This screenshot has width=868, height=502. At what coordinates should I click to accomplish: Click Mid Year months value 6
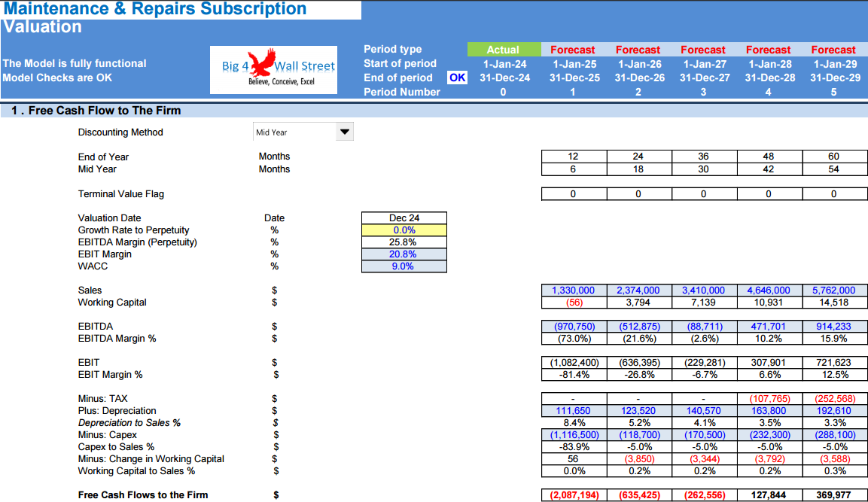[x=574, y=169]
